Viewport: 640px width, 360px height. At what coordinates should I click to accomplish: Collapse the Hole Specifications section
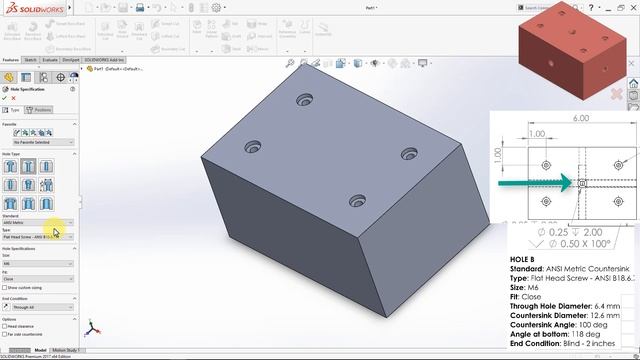coord(74,249)
